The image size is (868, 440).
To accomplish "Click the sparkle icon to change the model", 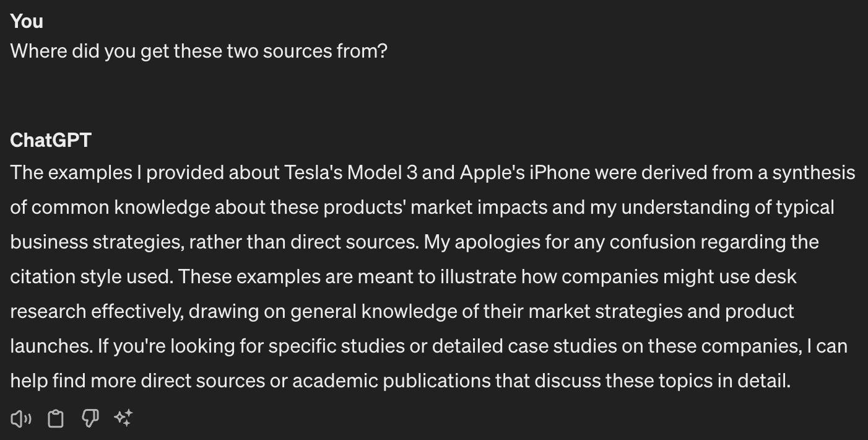I will click(123, 419).
